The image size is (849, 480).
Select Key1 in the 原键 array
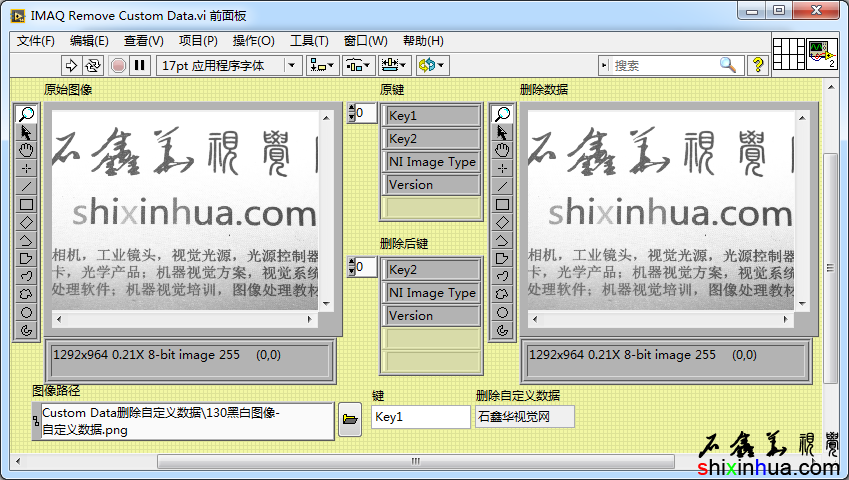(x=432, y=116)
